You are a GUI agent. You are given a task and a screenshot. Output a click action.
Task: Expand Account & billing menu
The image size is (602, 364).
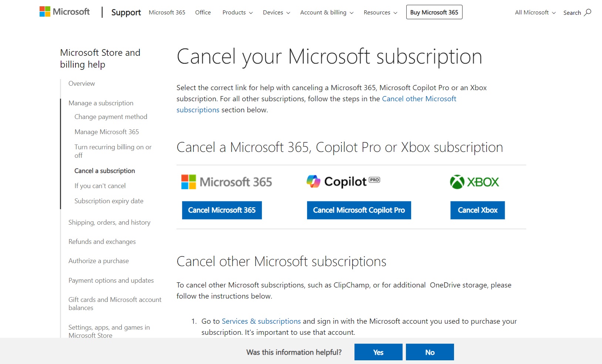coord(327,13)
